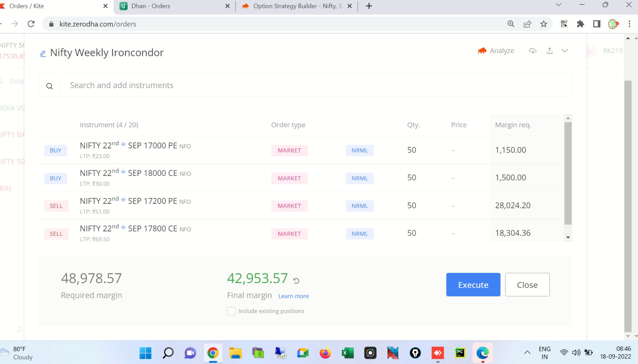Bookmark this page with the star icon
This screenshot has width=638, height=364.
pos(544,24)
